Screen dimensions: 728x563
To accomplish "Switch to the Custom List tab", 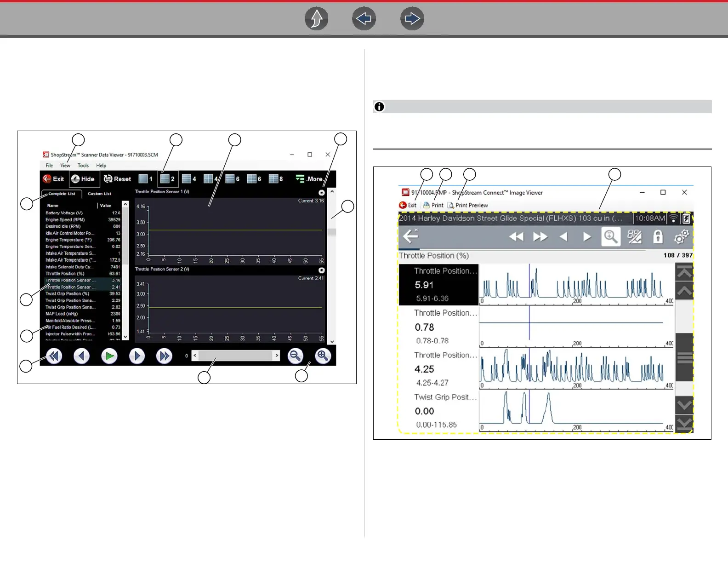I will pyautogui.click(x=99, y=194).
